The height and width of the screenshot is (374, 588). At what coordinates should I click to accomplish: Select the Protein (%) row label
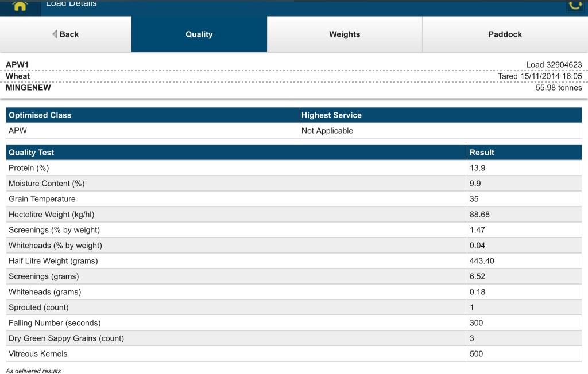coord(29,168)
